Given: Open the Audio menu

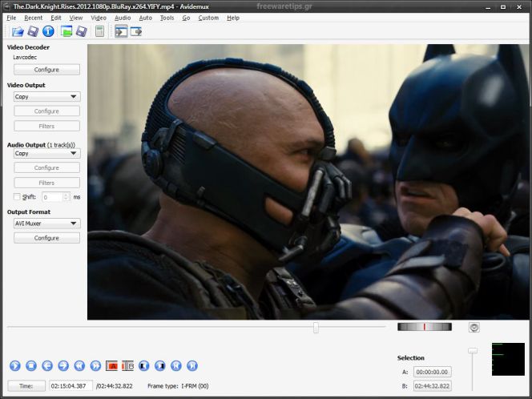Looking at the screenshot, I should tap(123, 18).
